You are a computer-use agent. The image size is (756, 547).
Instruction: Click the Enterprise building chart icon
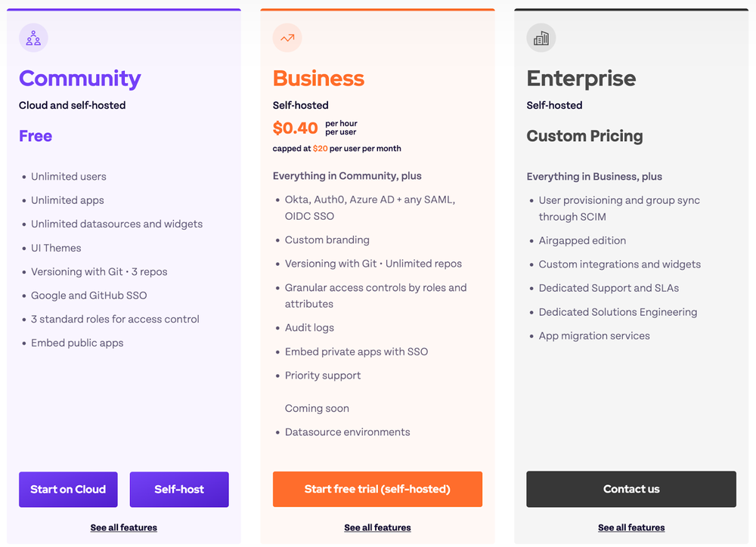[541, 36]
